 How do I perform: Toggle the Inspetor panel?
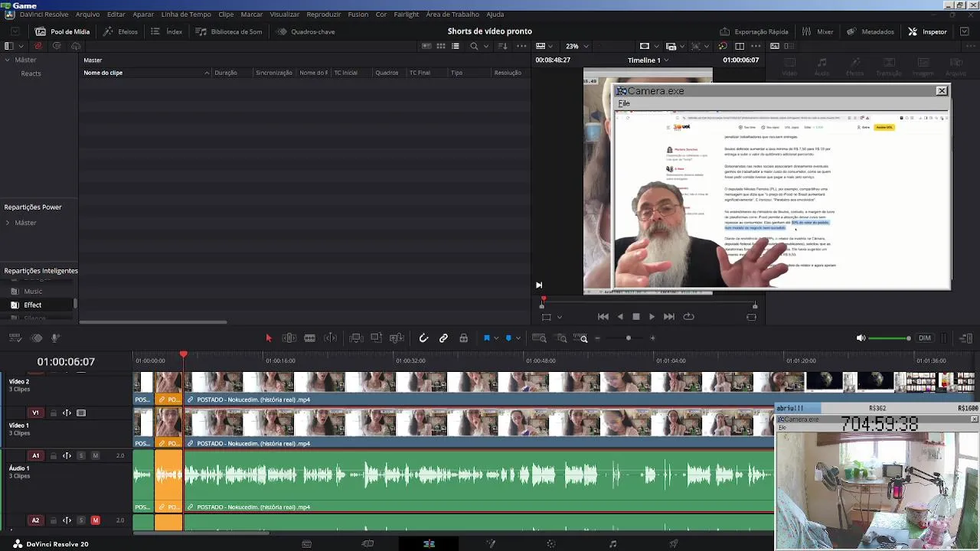coord(927,31)
